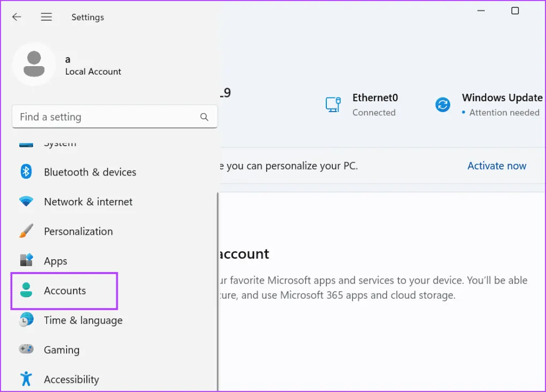Click the Gaming controller icon
Screen dimensions: 546x392
(x=26, y=349)
